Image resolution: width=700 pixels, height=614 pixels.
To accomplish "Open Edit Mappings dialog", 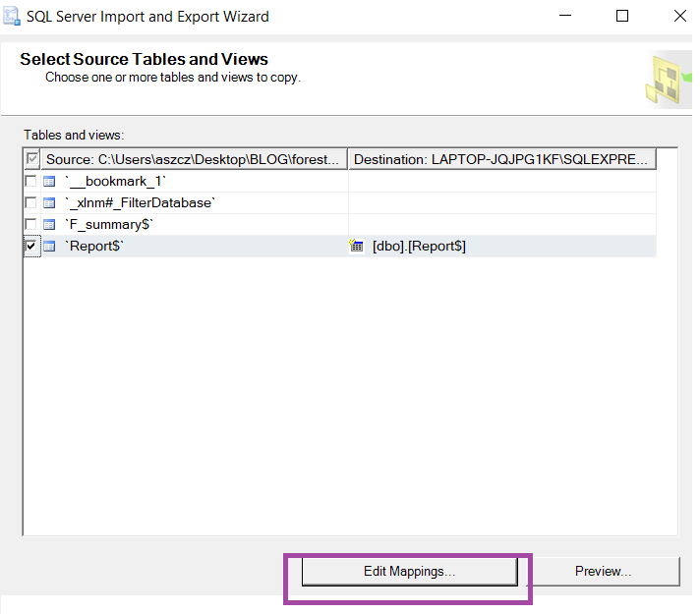I will coord(409,571).
